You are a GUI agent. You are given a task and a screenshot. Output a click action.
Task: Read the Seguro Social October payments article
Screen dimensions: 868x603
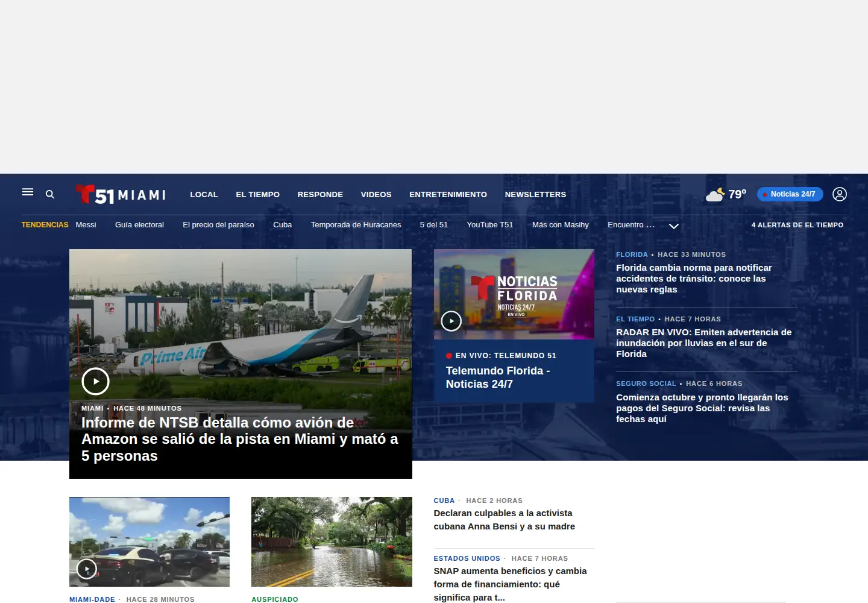702,408
